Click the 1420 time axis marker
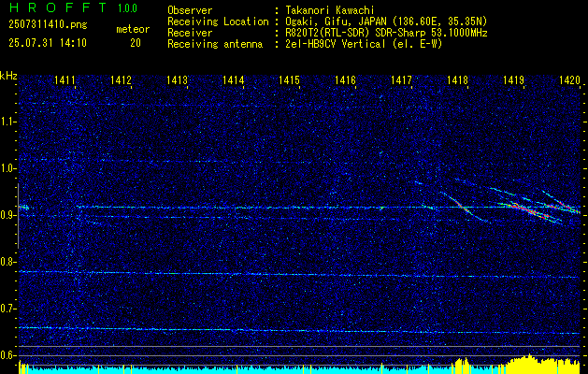This screenshot has height=374, width=588. [x=569, y=79]
